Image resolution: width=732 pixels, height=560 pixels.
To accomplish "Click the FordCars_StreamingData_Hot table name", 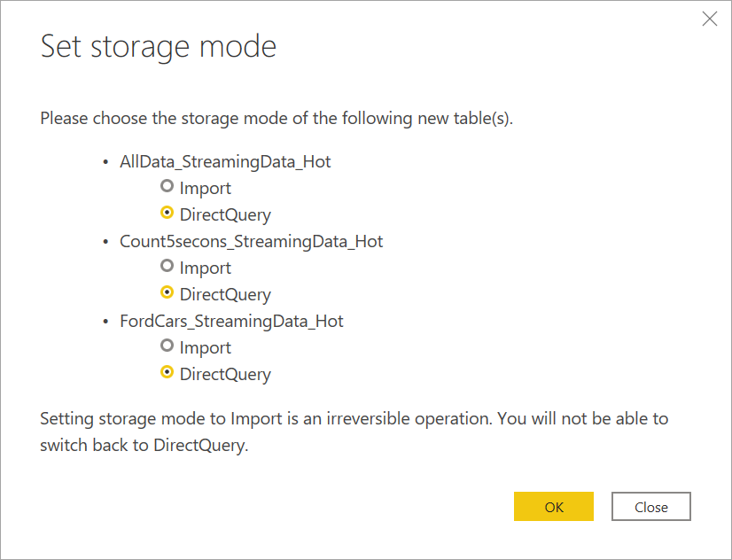I will [x=231, y=321].
